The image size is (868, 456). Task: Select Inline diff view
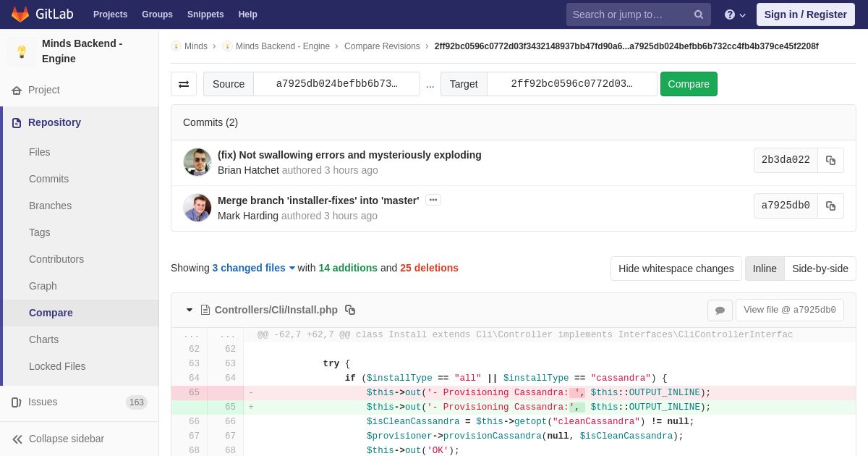(x=765, y=269)
